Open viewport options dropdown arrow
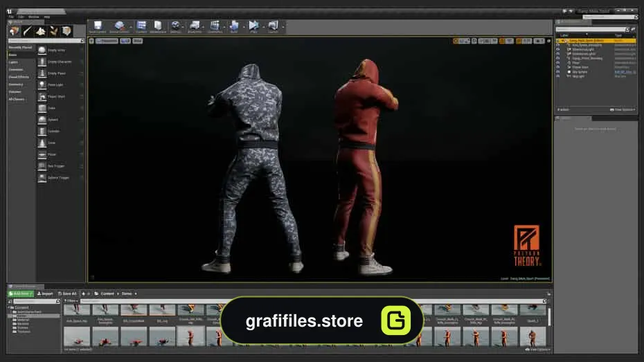 pyautogui.click(x=91, y=41)
